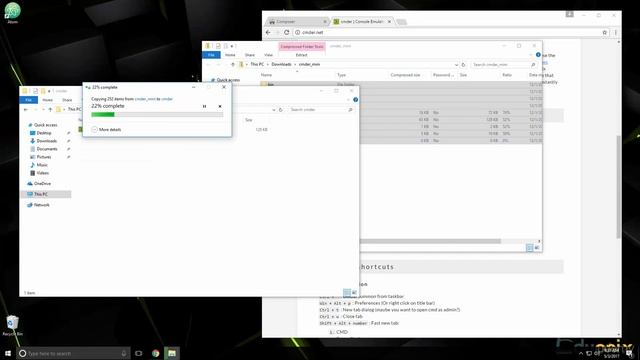Click Downloads breadcrumb in cmder_mini window
This screenshot has height=360, width=640.
pos(282,64)
